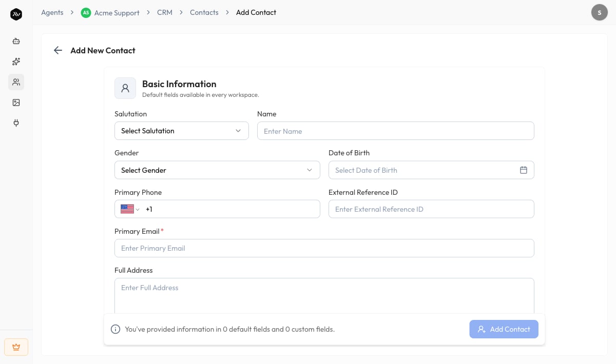Focus the Enter Full Address textarea
The image size is (616, 364).
point(324,296)
